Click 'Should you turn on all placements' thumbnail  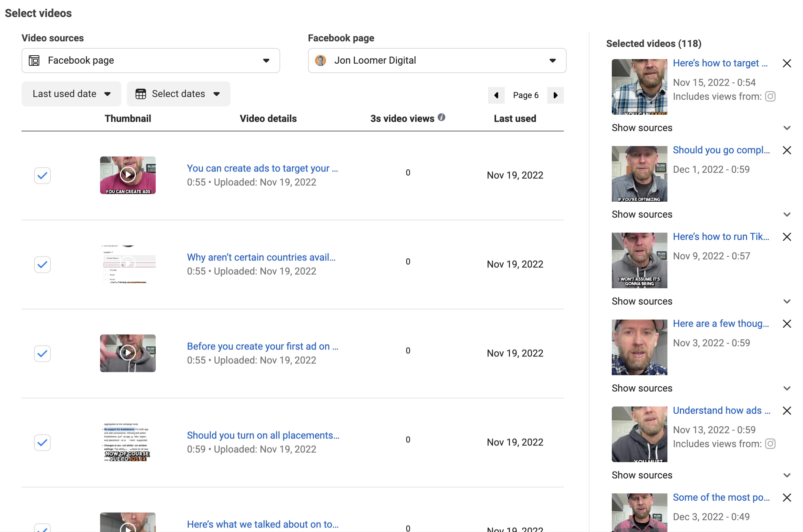coord(128,442)
